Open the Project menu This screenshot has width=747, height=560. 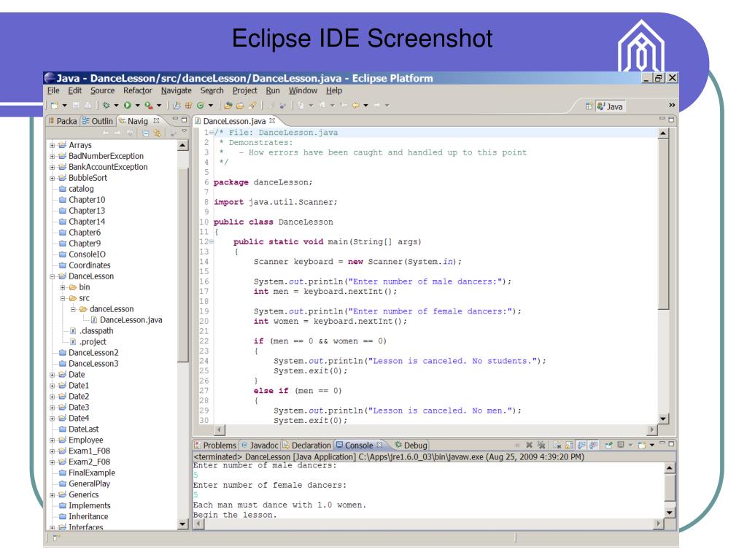click(245, 90)
